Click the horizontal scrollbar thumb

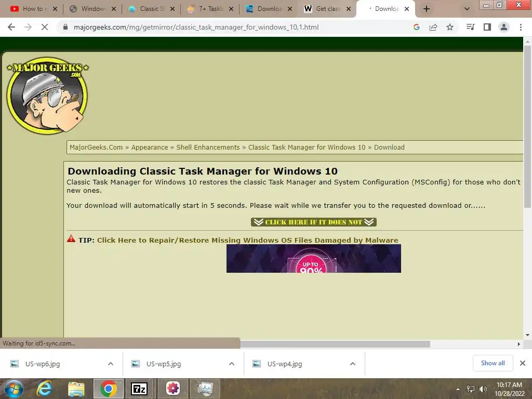click(x=335, y=344)
